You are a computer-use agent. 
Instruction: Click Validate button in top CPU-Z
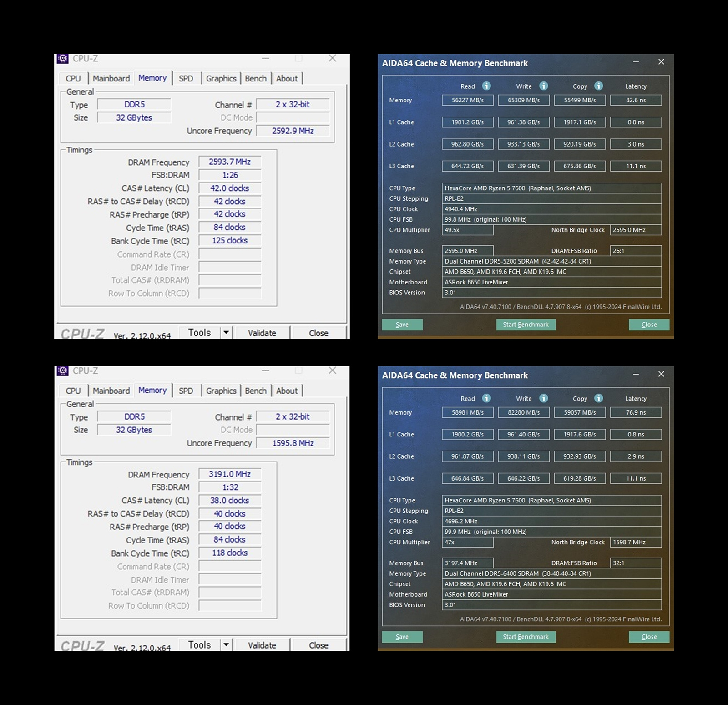[262, 333]
